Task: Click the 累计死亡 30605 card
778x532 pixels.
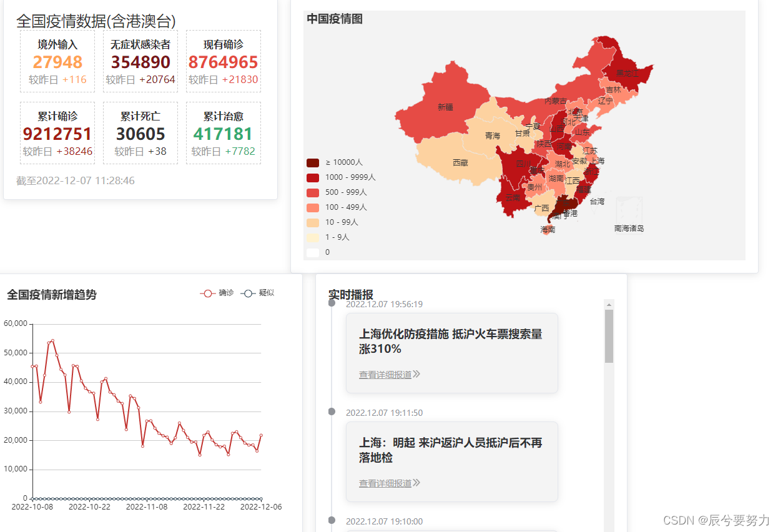Action: (140, 133)
